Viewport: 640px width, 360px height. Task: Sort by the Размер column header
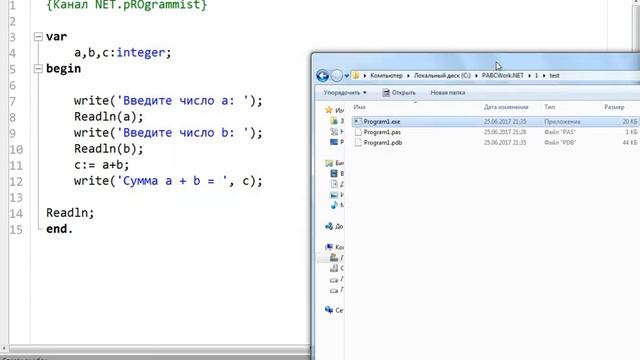click(x=614, y=107)
